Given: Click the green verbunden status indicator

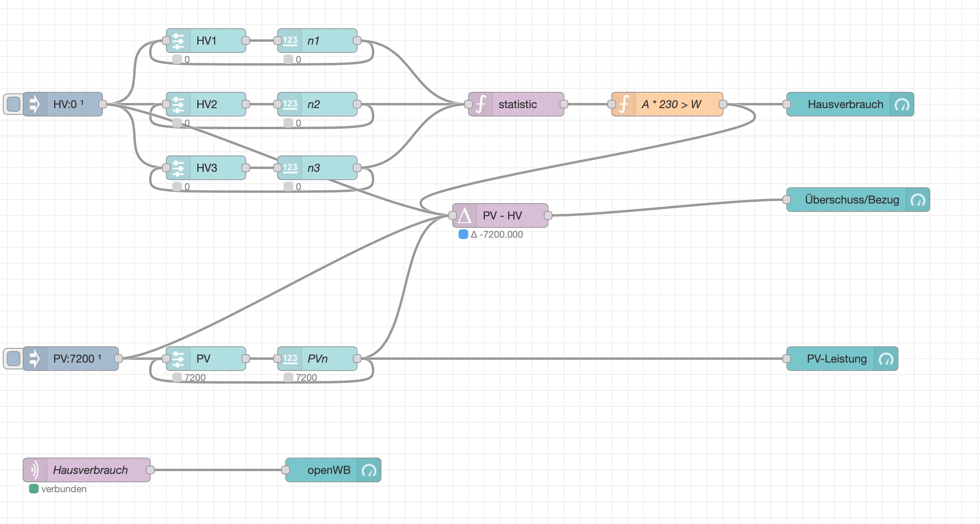Looking at the screenshot, I should pos(34,489).
